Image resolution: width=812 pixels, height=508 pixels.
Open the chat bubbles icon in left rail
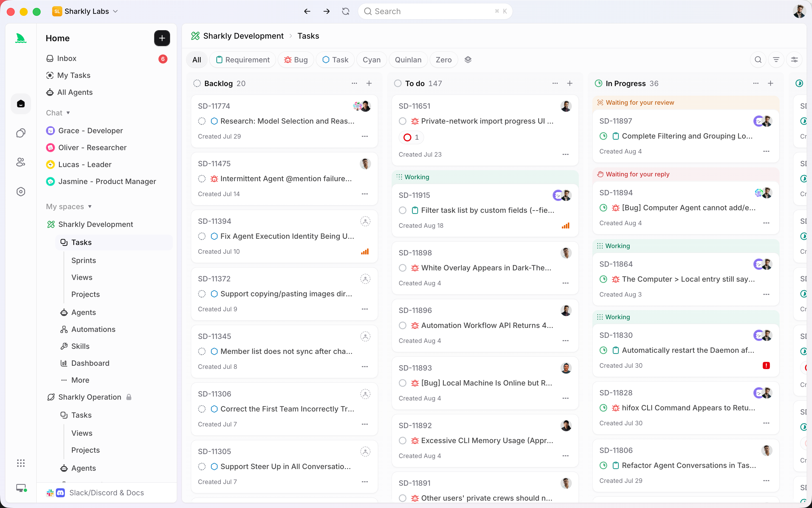21,133
